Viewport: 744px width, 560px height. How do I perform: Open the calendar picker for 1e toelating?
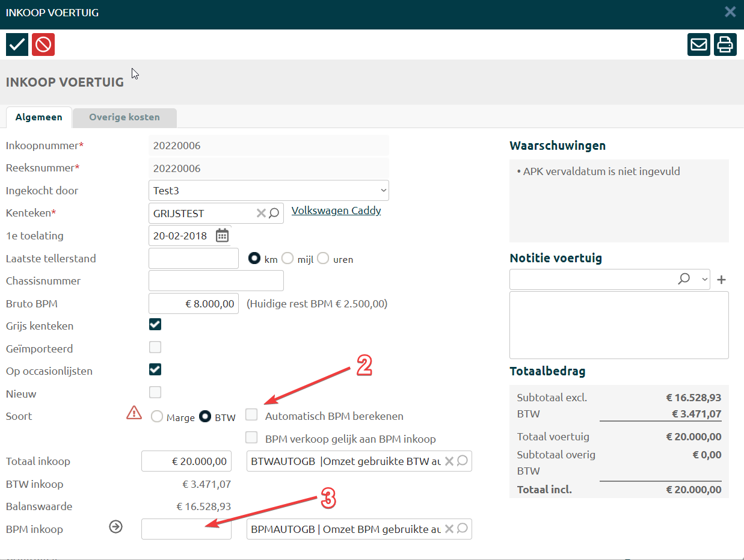pos(223,235)
